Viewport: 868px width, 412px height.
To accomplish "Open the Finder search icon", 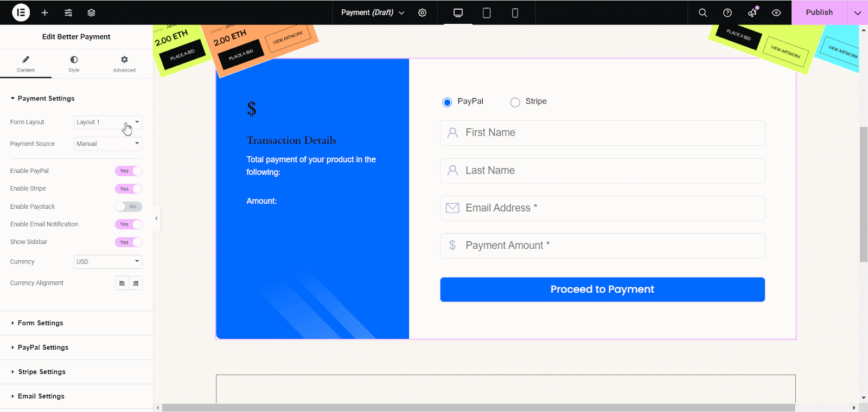I will (x=703, y=12).
